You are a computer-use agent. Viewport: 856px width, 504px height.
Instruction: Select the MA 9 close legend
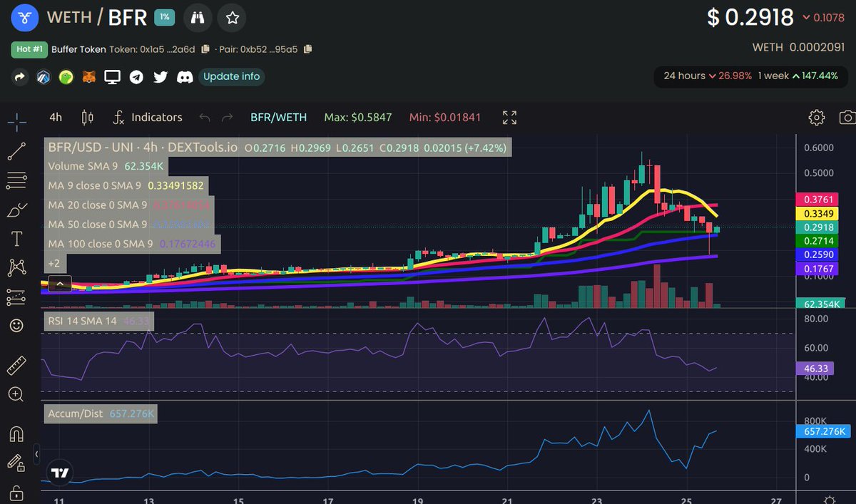click(127, 185)
